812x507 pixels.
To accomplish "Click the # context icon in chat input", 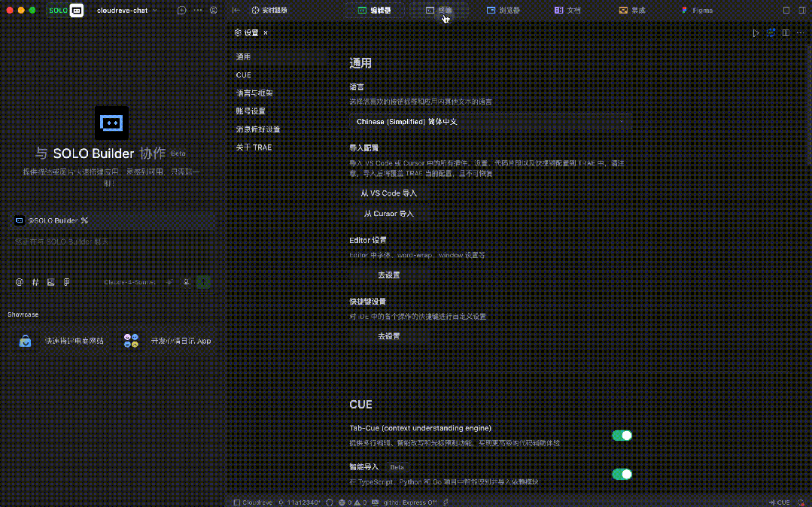I will coord(35,282).
